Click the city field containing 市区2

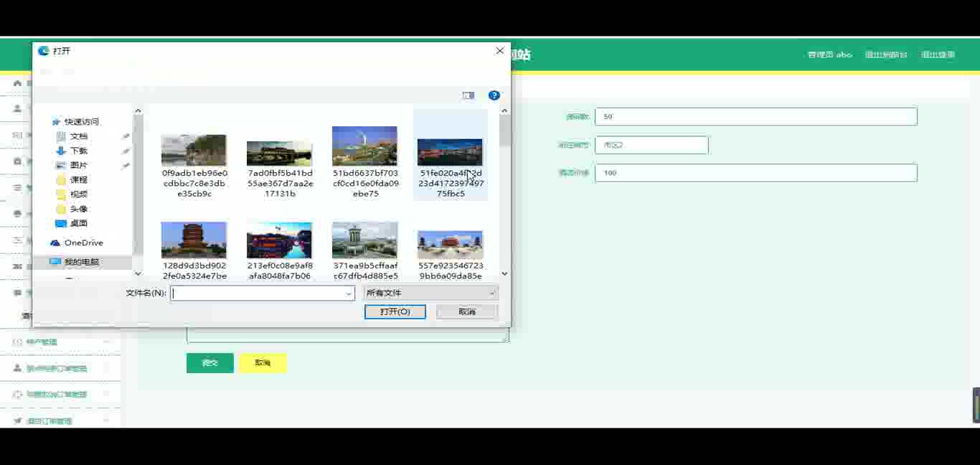click(x=652, y=145)
